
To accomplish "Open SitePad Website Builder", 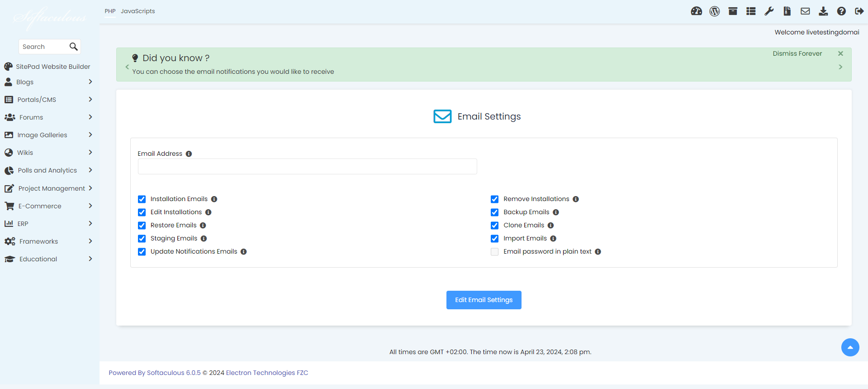I will (x=47, y=67).
